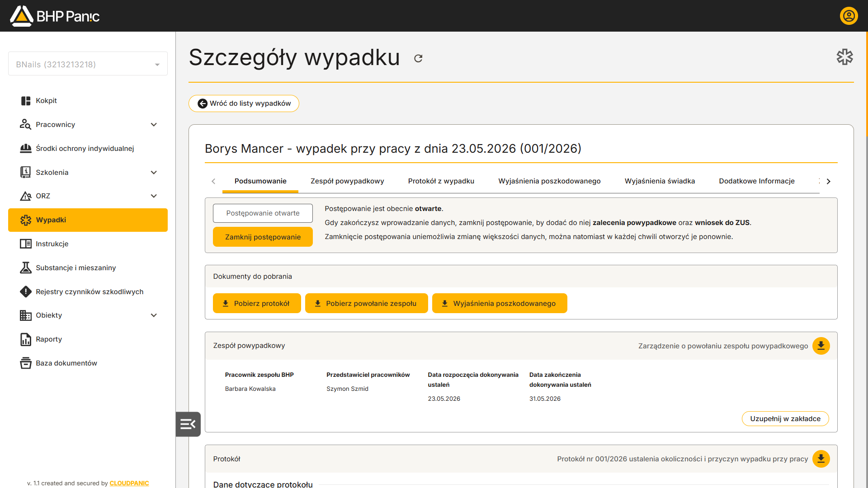Open the Protokół z wypadku tab
This screenshot has height=488, width=868.
click(441, 181)
